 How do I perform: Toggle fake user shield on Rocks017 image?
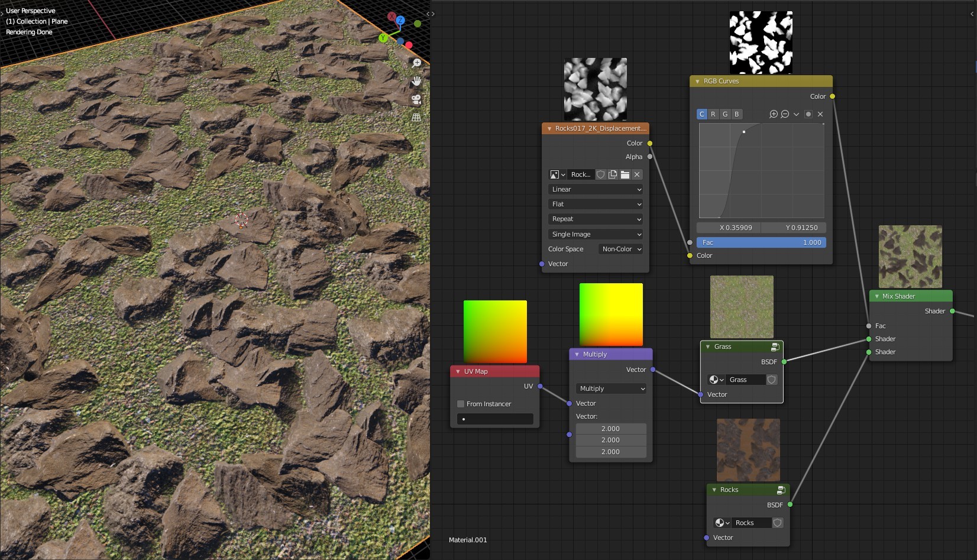(601, 174)
